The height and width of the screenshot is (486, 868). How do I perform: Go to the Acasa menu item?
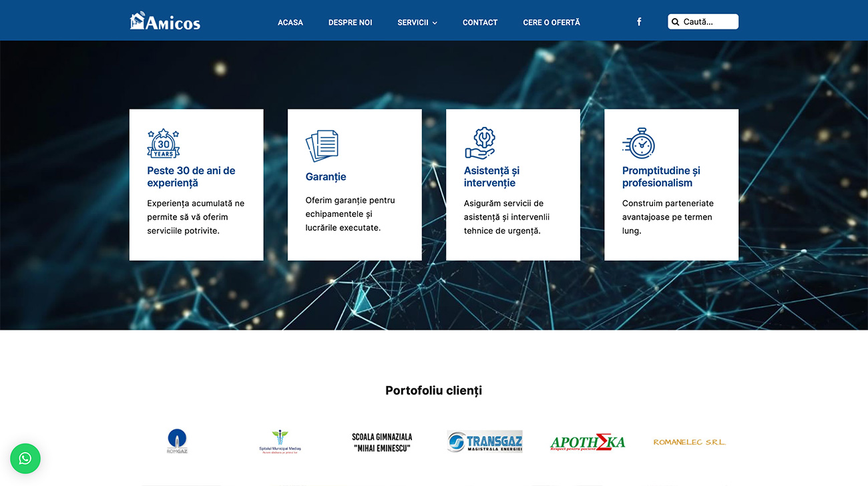290,23
